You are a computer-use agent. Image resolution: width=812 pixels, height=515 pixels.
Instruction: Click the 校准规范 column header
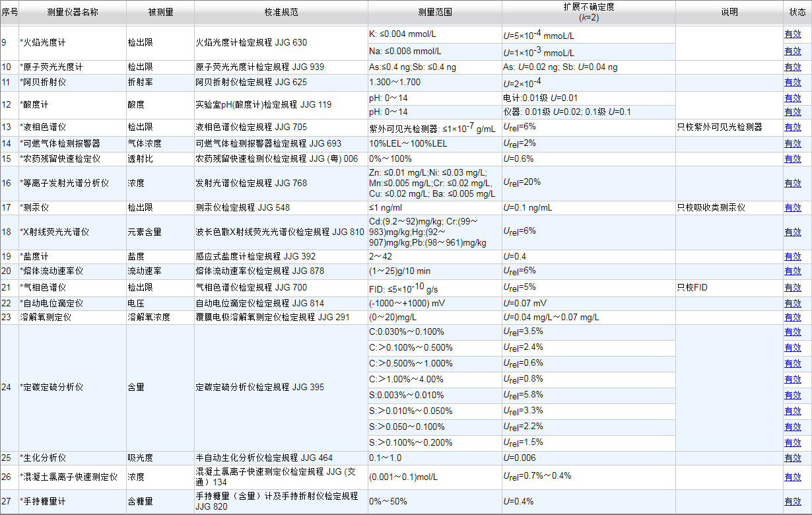tap(281, 12)
